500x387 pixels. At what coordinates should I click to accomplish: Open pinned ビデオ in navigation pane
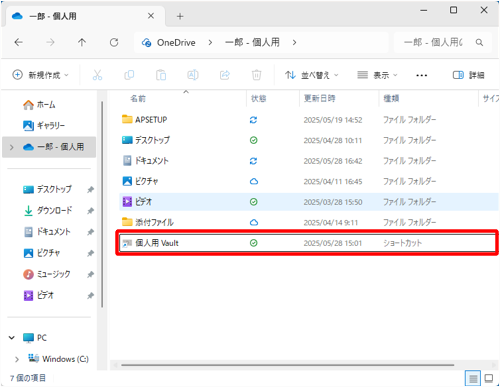pos(38,295)
